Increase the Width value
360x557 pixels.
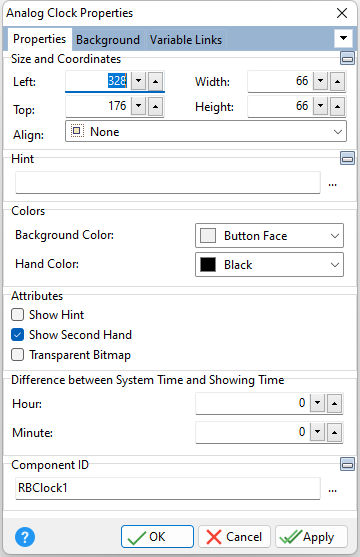click(337, 81)
